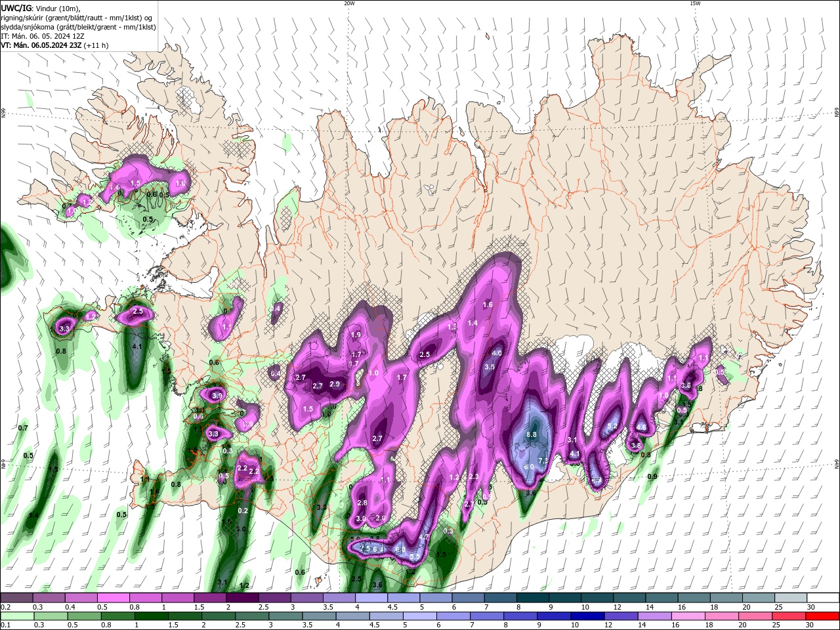
Task: Click the '1.6' precipitation value on map
Action: pyautogui.click(x=488, y=304)
